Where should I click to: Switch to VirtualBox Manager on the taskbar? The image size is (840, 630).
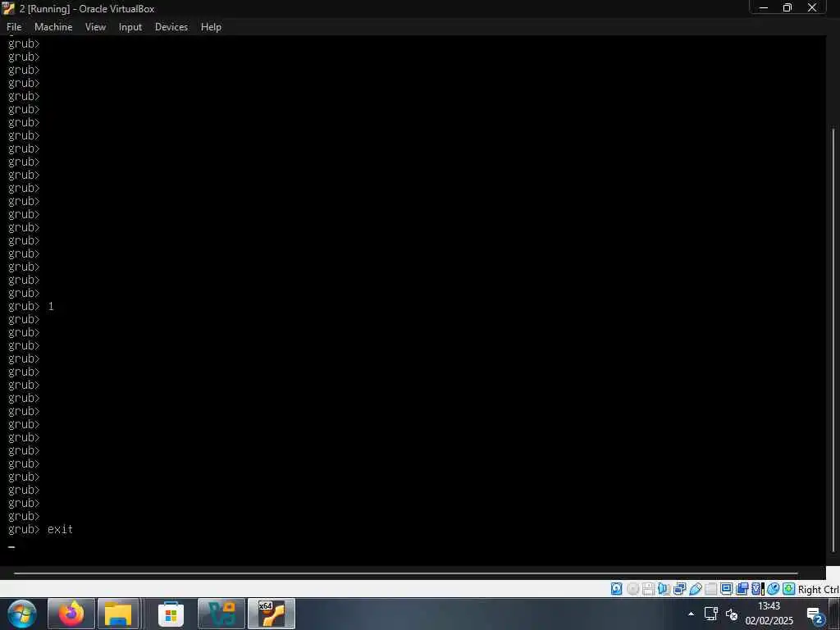[221, 614]
